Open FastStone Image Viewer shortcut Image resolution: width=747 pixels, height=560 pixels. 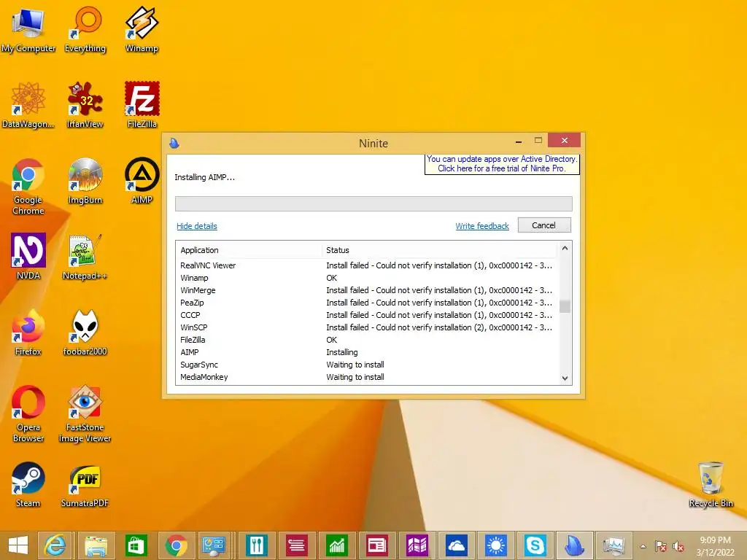point(85,414)
